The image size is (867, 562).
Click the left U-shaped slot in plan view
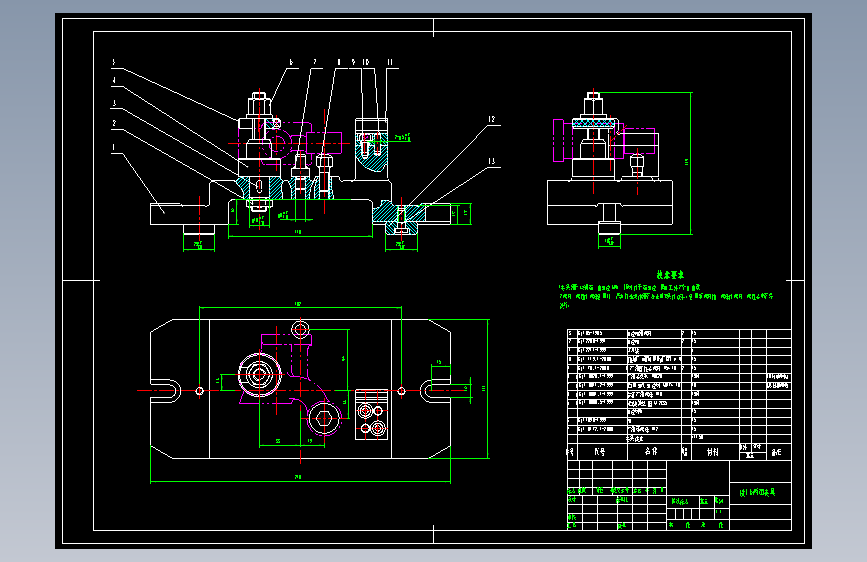(165, 391)
